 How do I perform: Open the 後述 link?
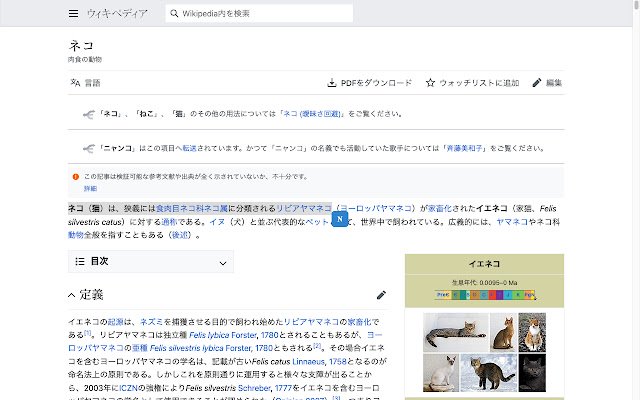pos(180,235)
